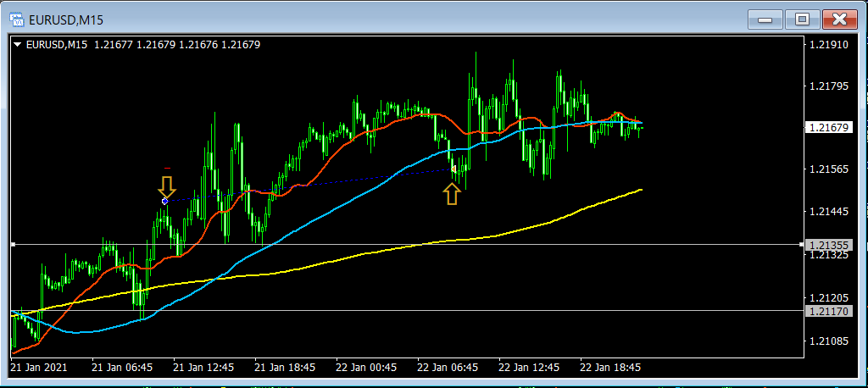Image resolution: width=868 pixels, height=388 pixels.
Task: Click the current price label 1.21679
Action: click(829, 128)
